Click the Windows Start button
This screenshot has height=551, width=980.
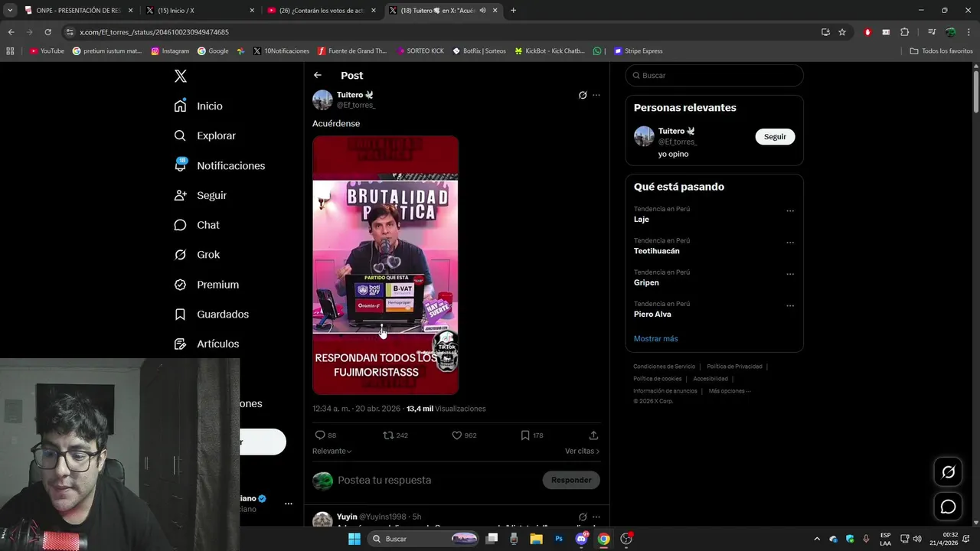coord(354,539)
